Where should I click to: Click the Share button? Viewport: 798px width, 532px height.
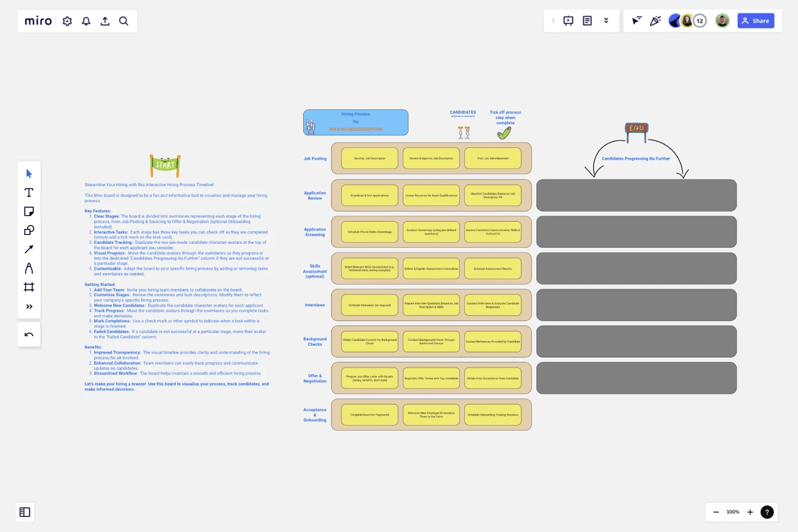pos(756,21)
